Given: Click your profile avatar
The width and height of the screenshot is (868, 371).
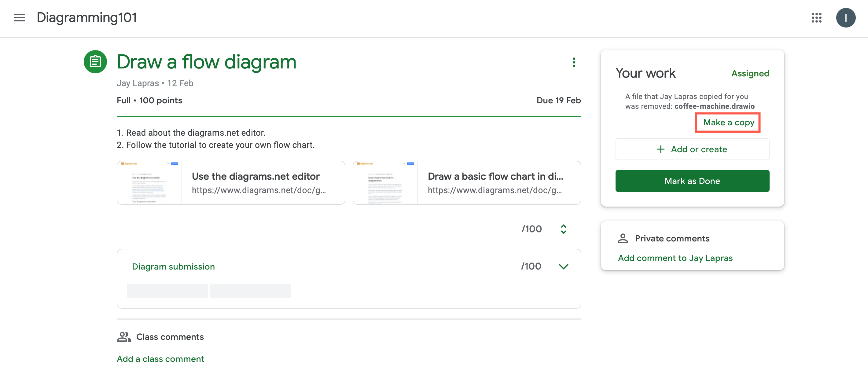Looking at the screenshot, I should tap(846, 17).
